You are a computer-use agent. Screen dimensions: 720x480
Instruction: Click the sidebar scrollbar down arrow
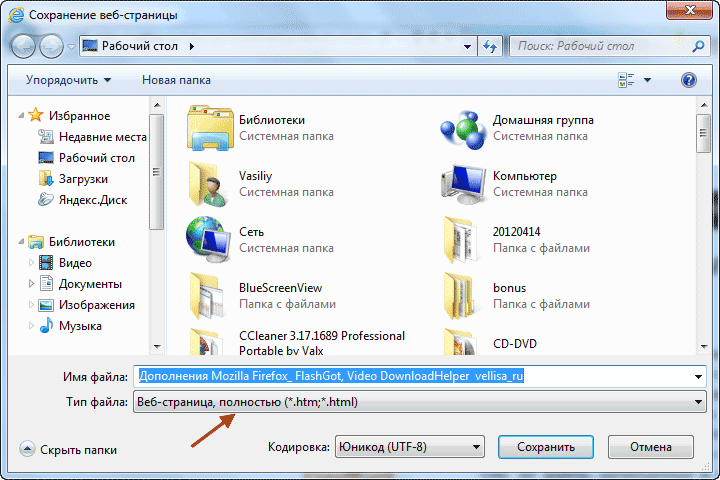tap(157, 347)
